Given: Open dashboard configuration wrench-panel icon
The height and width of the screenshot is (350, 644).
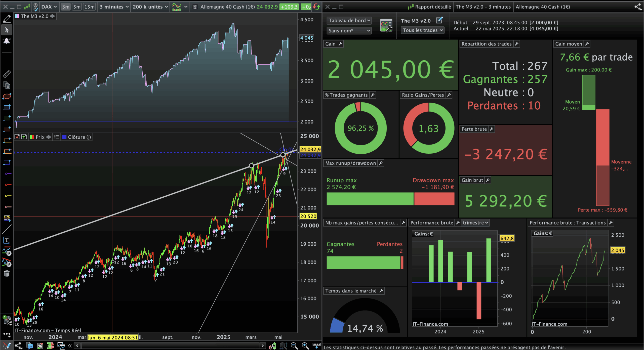Looking at the screenshot, I should (x=386, y=25).
